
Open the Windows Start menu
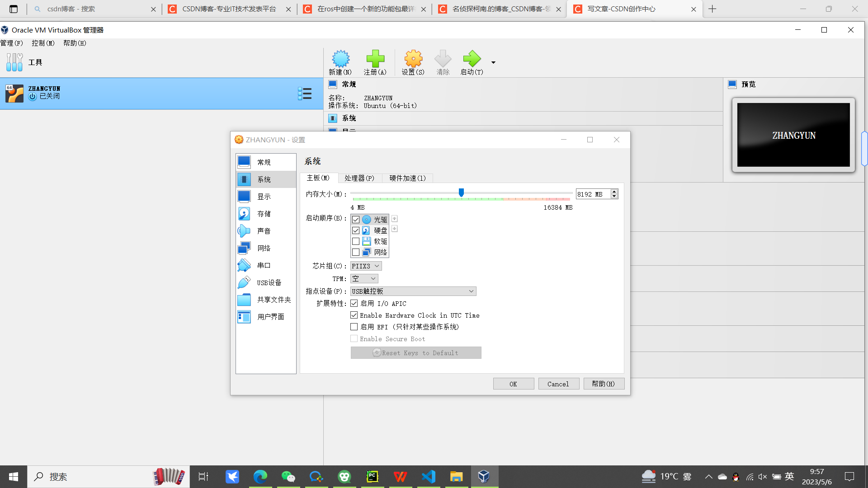(14, 477)
